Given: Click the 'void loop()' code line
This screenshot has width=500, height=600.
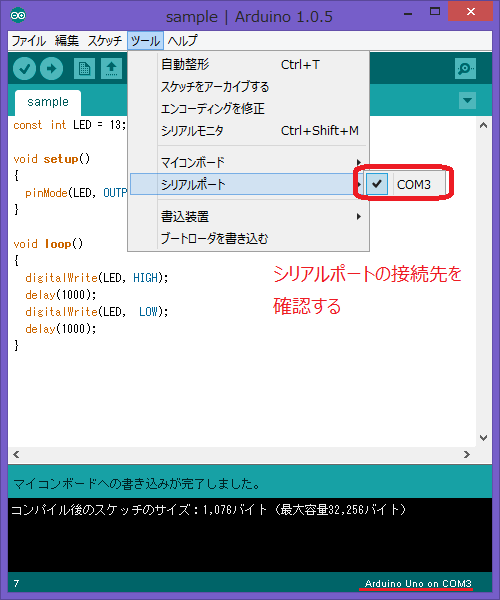Looking at the screenshot, I should 48,244.
